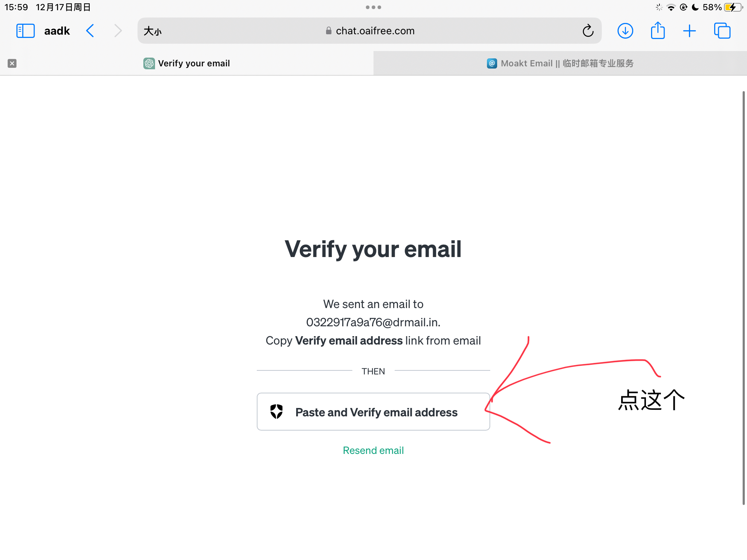The image size is (747, 560).
Task: Tap the shield icon in the verify button
Action: point(276,412)
